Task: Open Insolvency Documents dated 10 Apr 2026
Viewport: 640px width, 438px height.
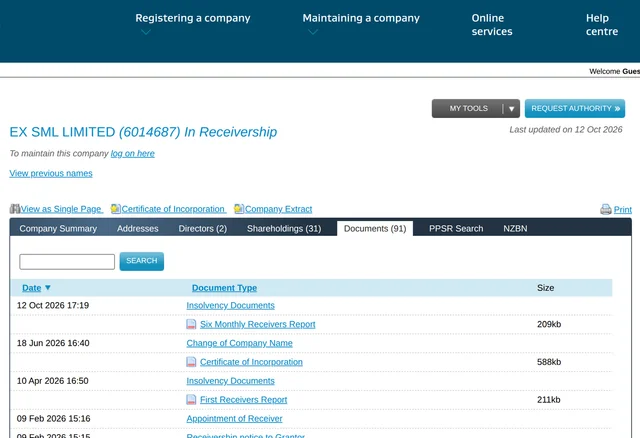Action: pyautogui.click(x=231, y=381)
